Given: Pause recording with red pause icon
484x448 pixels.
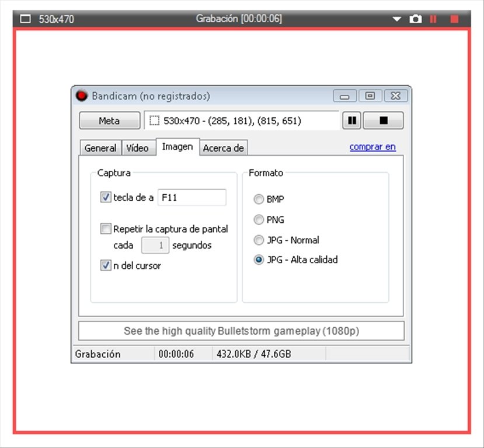Looking at the screenshot, I should (433, 19).
